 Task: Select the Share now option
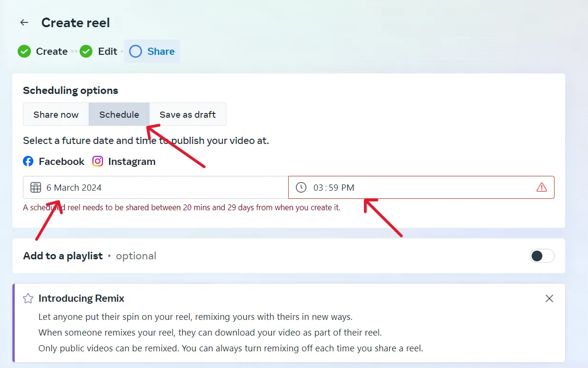pyautogui.click(x=56, y=114)
